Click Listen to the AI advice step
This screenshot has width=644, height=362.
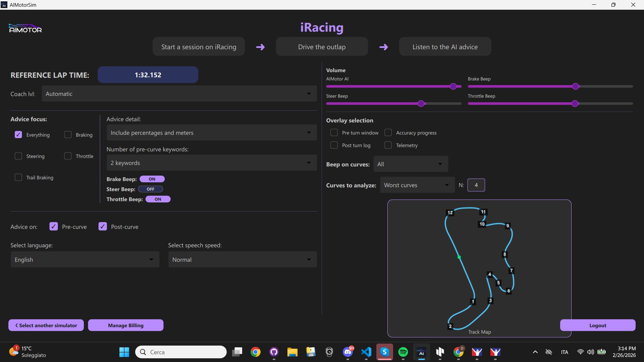click(445, 47)
